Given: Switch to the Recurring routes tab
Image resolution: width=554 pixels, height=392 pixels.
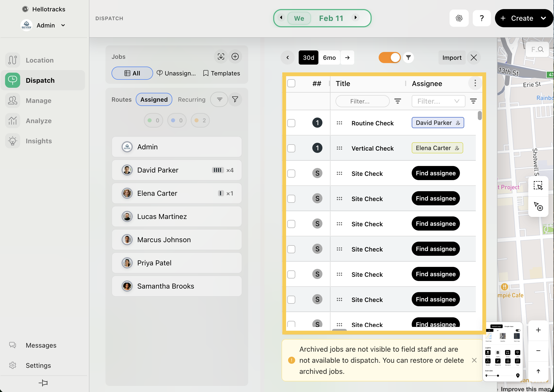Looking at the screenshot, I should pos(191,99).
